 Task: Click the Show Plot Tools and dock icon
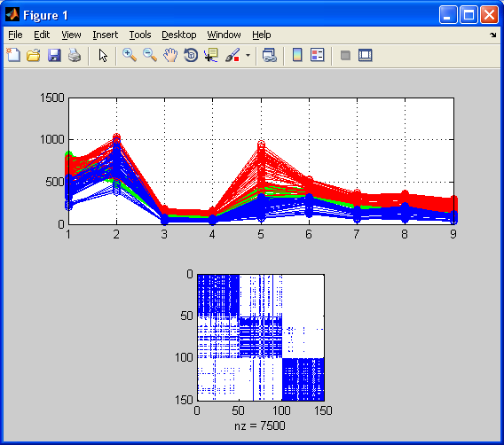click(x=366, y=55)
